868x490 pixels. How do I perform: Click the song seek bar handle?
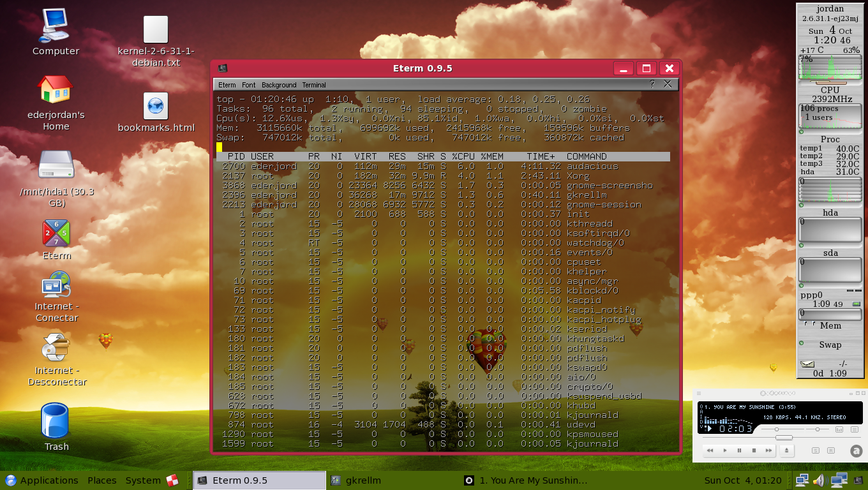coord(784,438)
